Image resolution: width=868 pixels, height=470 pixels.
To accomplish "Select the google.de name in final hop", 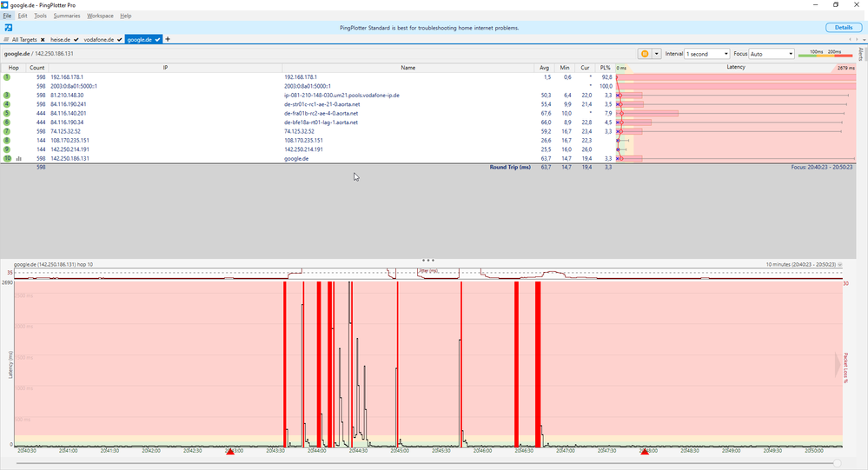I will [296, 158].
